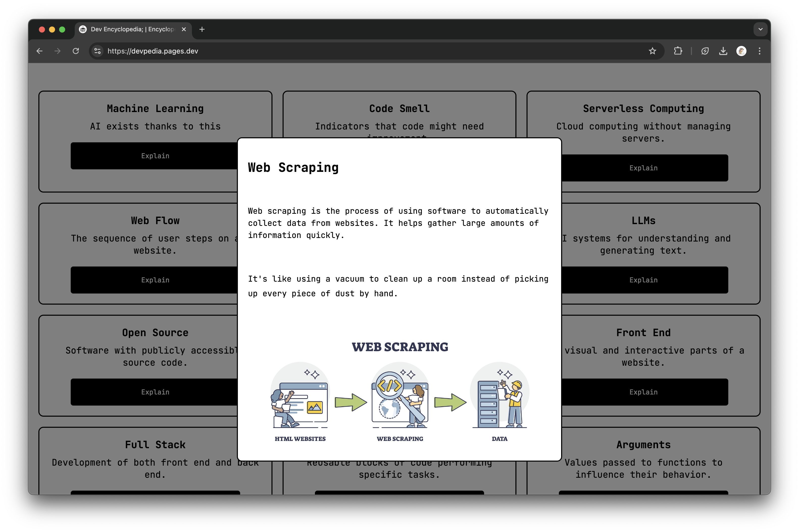
Task: Click the browser profile avatar icon
Action: (x=741, y=50)
